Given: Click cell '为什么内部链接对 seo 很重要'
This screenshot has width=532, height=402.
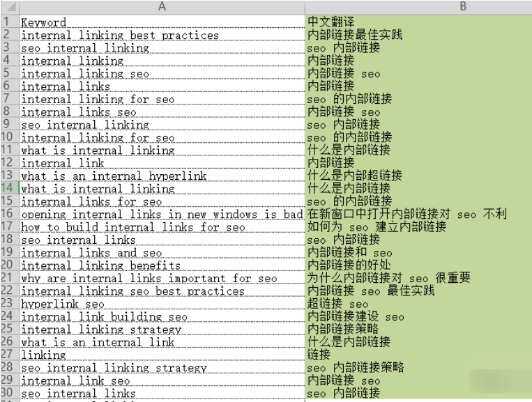Looking at the screenshot, I should (x=418, y=277).
